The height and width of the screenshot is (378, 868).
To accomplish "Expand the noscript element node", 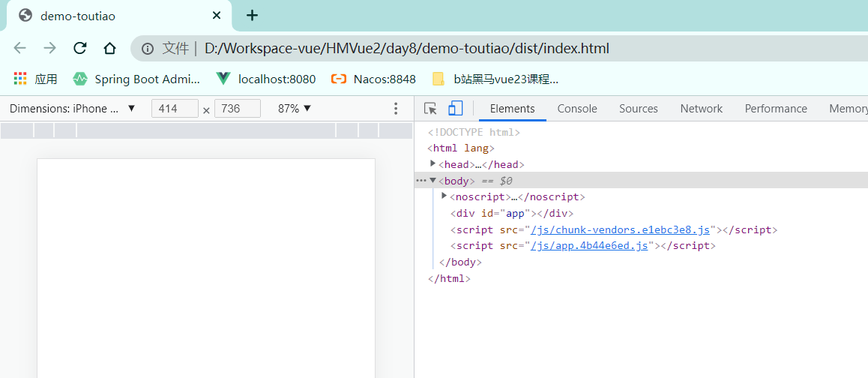I will click(x=444, y=196).
